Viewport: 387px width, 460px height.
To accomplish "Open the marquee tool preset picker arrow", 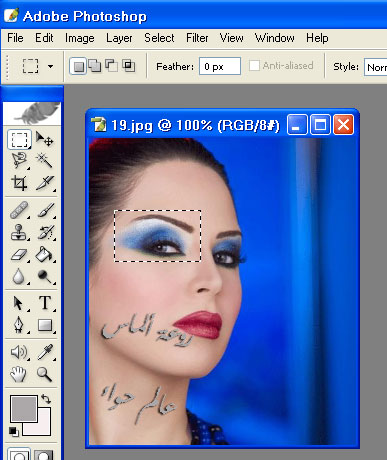I will (50, 66).
